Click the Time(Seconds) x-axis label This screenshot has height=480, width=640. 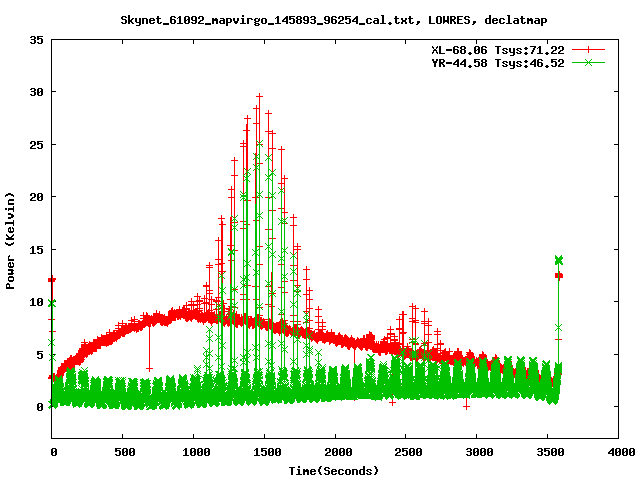(x=333, y=470)
